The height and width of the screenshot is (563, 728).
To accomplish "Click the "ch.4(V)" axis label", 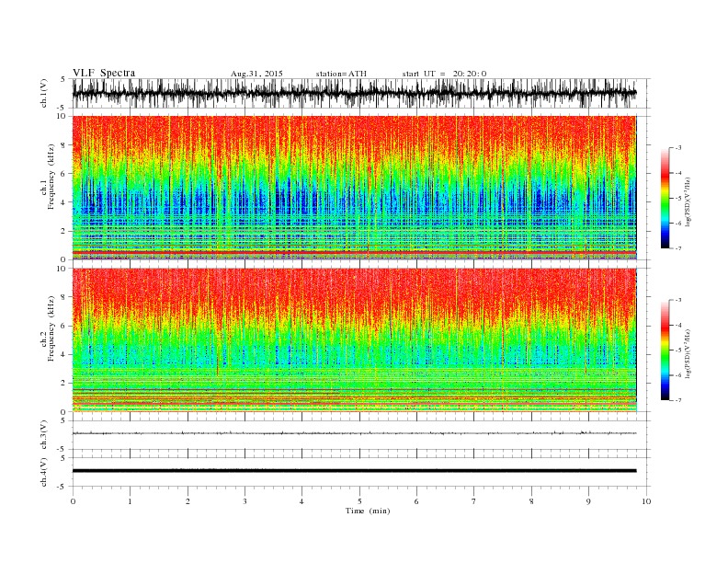I will click(x=44, y=472).
